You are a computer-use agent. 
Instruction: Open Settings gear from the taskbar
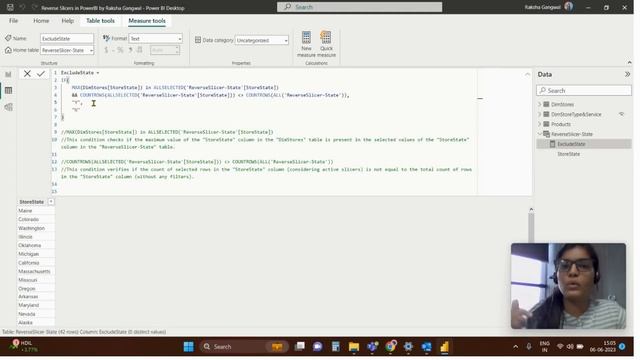pos(408,347)
